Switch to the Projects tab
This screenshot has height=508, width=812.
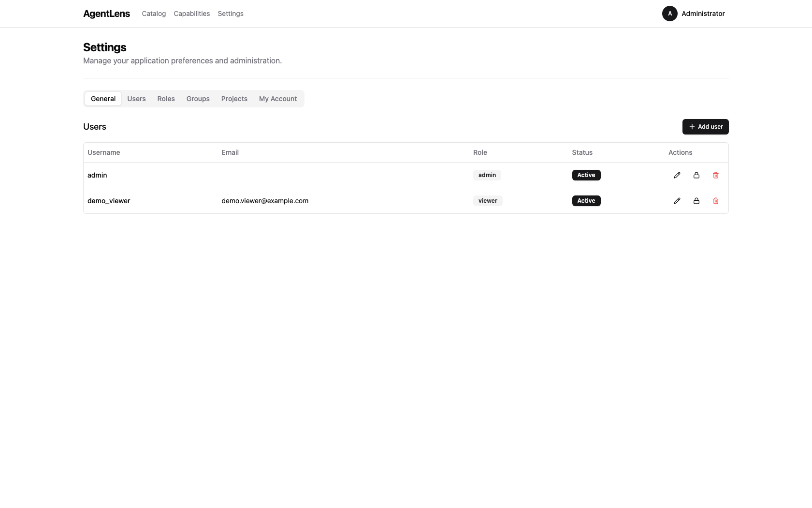point(234,99)
